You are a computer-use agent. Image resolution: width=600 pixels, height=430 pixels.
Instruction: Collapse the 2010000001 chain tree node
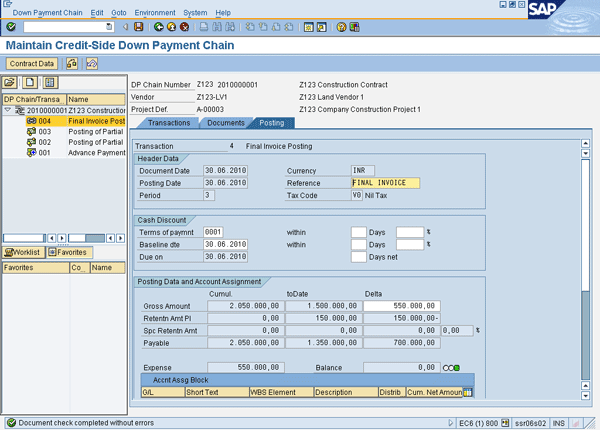pos(8,110)
